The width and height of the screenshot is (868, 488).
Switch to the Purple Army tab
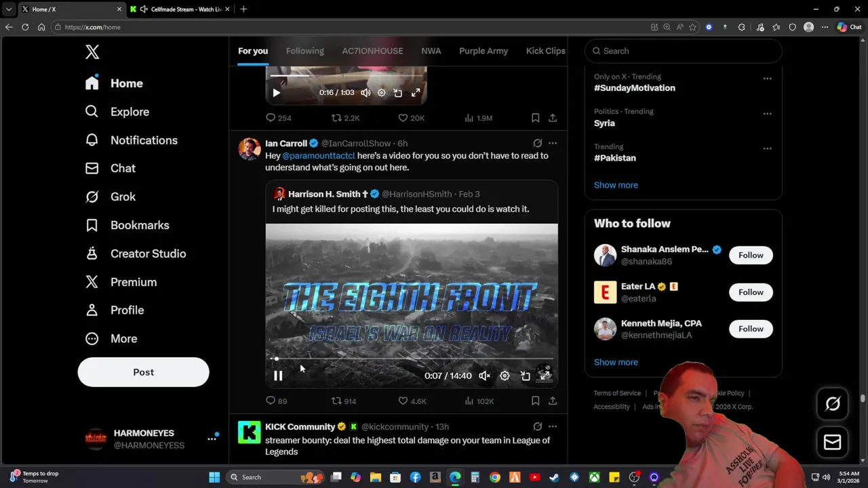(484, 51)
